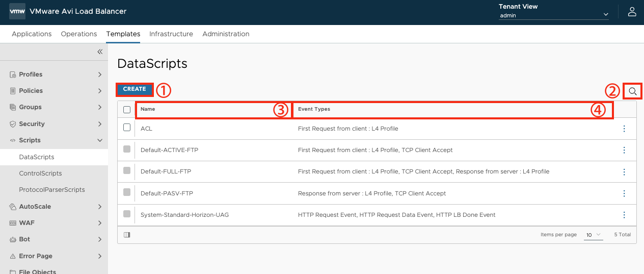Screen dimensions: 644x274
Task: Click the Default-FULL-FTP row checkbox
Action: 127,170
